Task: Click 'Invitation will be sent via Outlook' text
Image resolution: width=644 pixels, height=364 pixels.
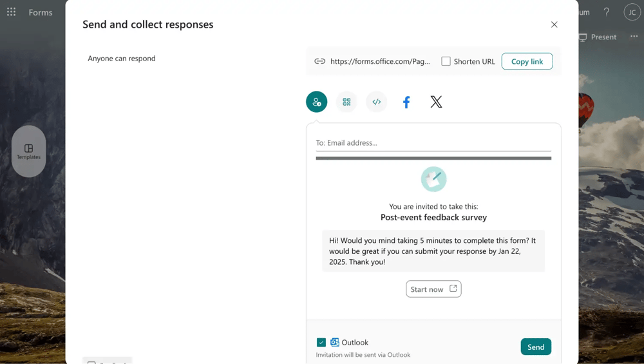Action: pos(363,355)
